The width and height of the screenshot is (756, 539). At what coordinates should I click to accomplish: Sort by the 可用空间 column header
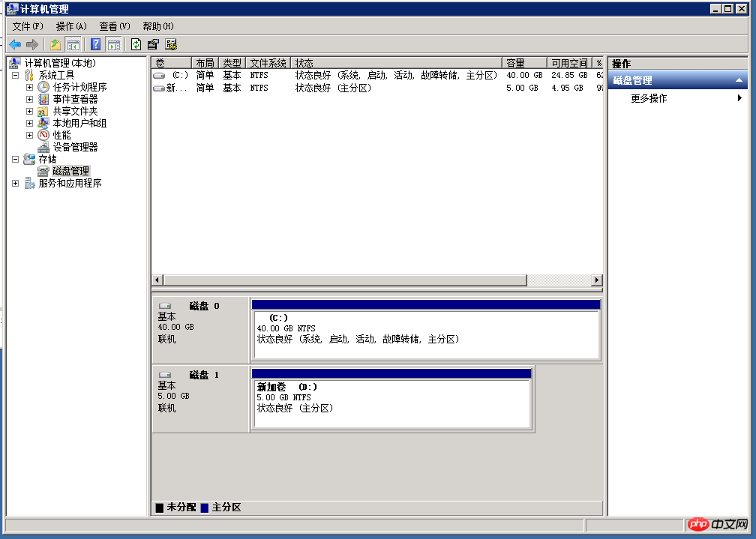click(569, 63)
